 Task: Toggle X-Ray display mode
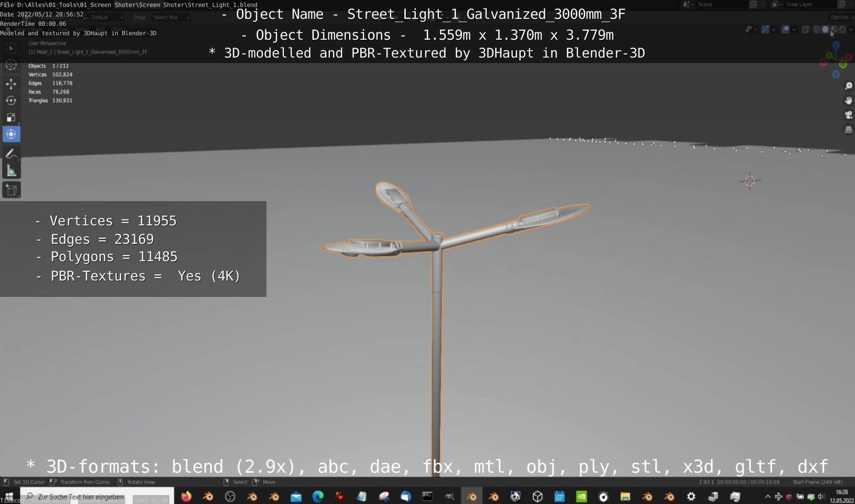point(805,29)
